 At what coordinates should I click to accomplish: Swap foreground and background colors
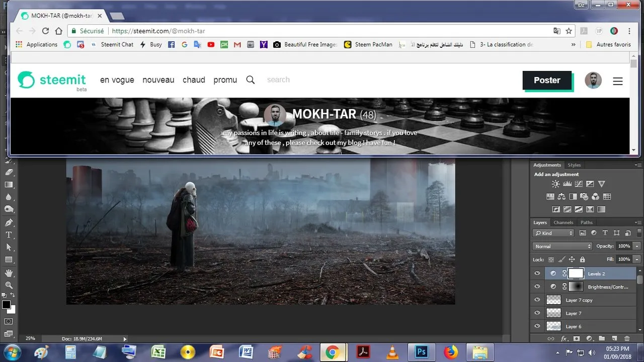click(13, 295)
